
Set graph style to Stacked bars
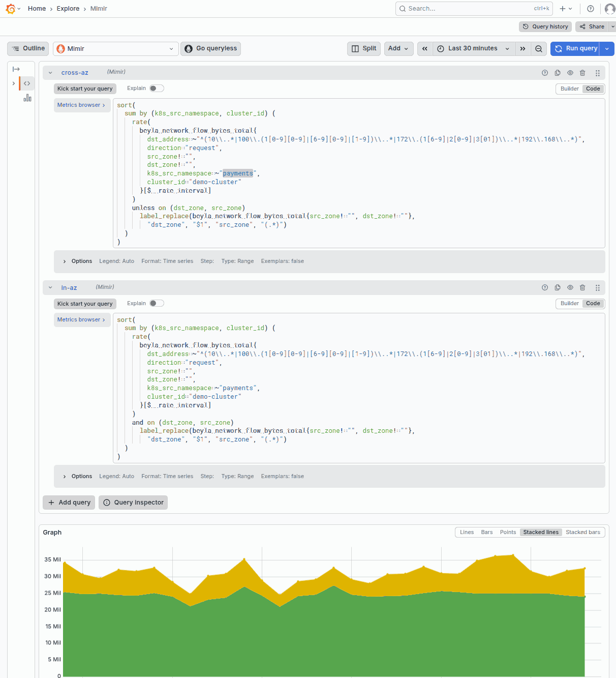583,533
